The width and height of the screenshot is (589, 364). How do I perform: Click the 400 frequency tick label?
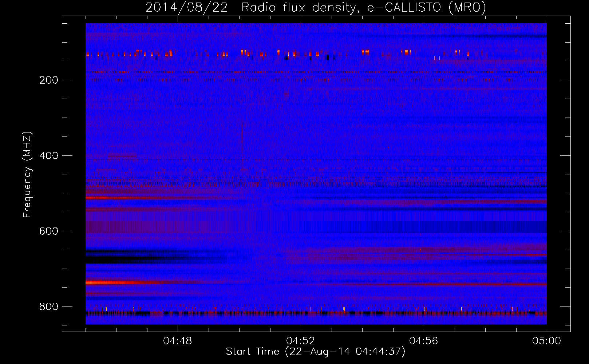coord(49,156)
